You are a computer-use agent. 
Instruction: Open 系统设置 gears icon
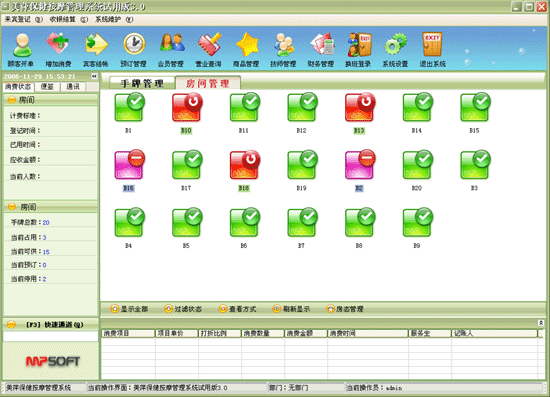[x=395, y=50]
